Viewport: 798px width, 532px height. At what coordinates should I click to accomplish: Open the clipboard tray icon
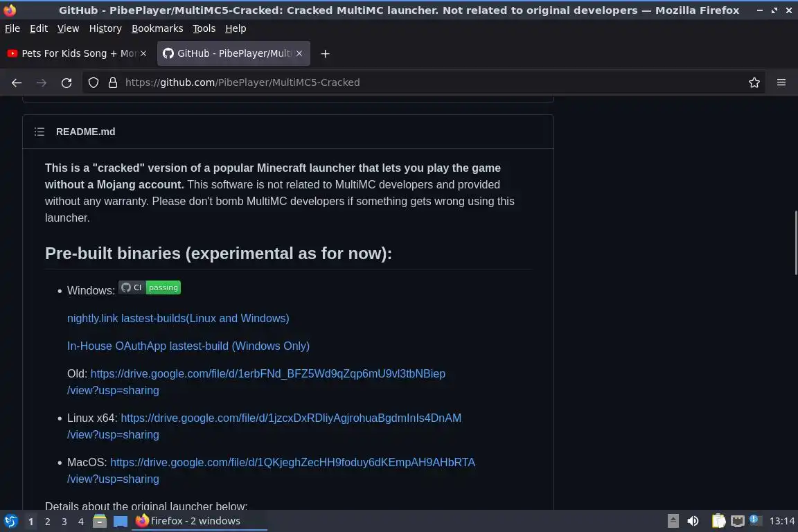[x=718, y=522]
